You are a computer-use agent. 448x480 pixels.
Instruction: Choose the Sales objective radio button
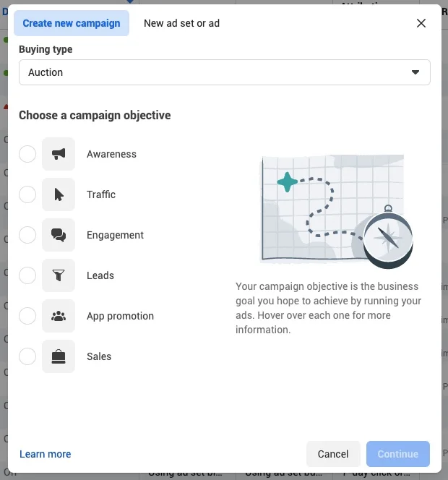coord(27,356)
